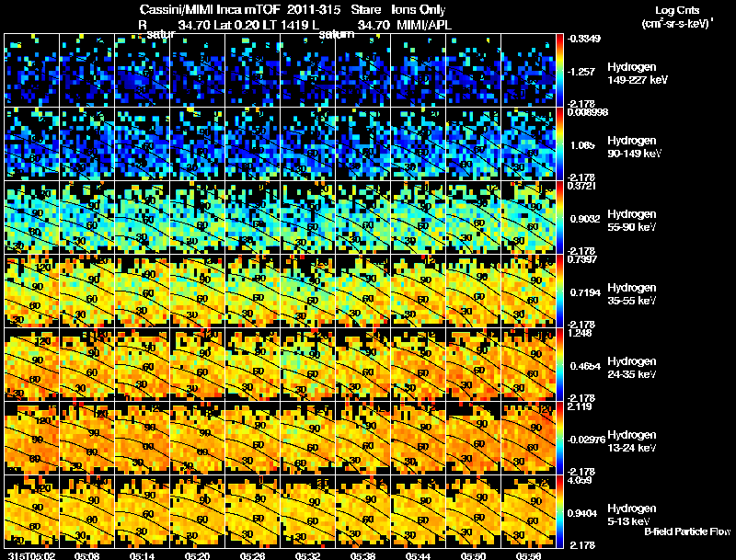Click the '315T05:02' time label
The image size is (736, 560).
point(31,555)
